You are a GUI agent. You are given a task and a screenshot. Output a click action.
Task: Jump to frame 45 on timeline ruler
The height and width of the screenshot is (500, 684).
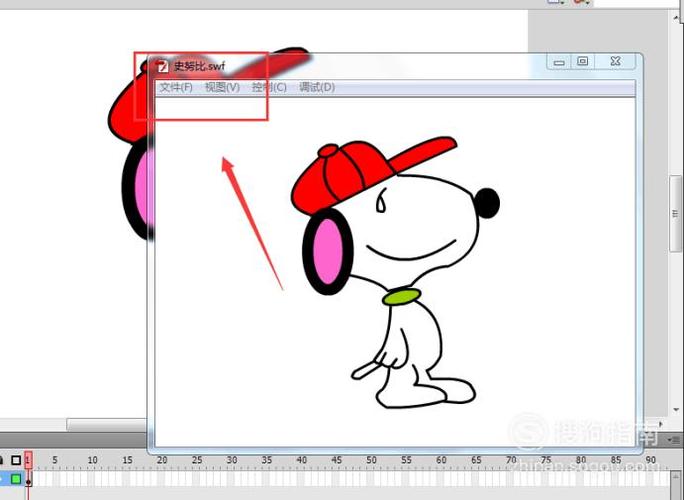coord(337,460)
